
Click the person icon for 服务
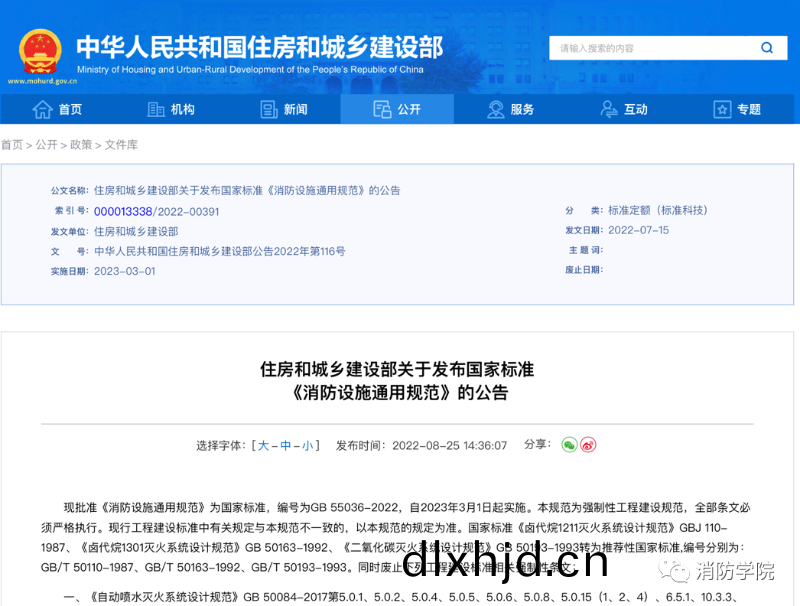pyautogui.click(x=495, y=109)
